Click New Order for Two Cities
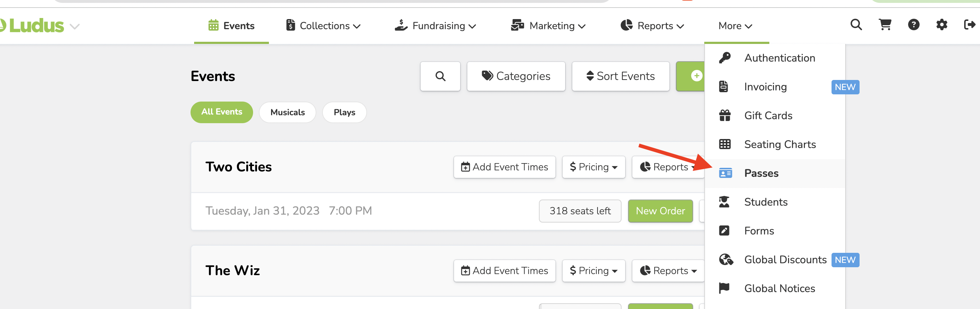This screenshot has height=309, width=980. tap(660, 211)
